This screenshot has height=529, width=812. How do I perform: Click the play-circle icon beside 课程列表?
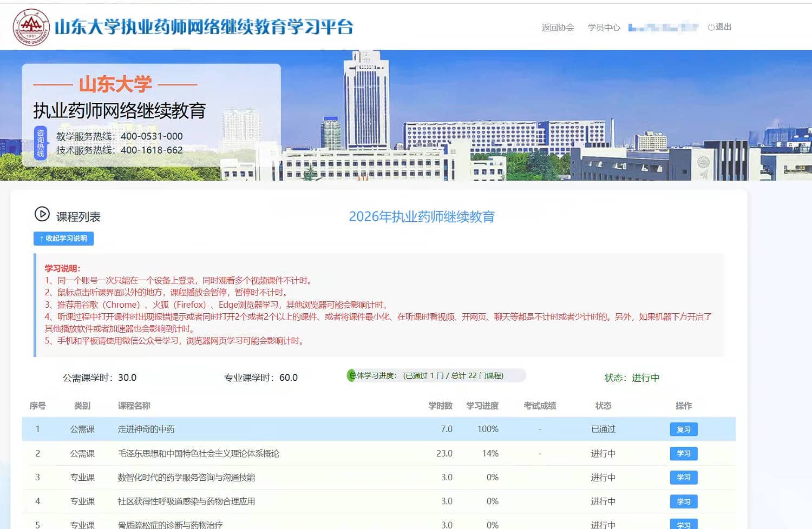[42, 215]
